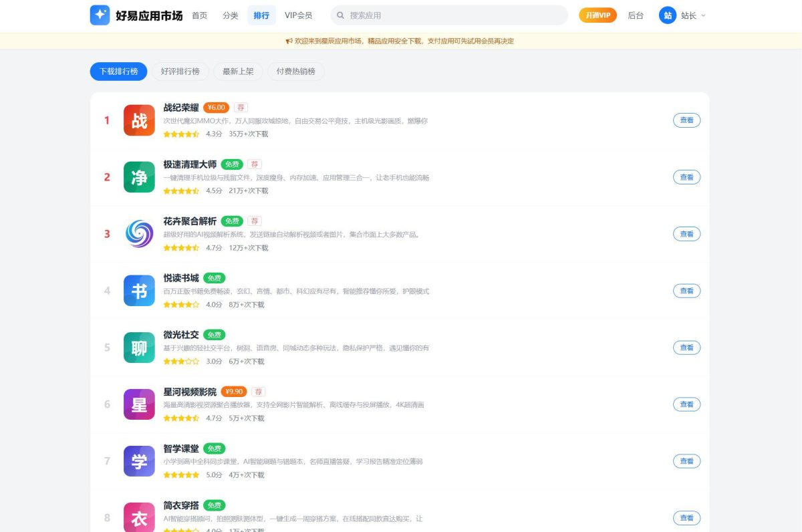Click 查看 for 战纪荣耀

686,120
